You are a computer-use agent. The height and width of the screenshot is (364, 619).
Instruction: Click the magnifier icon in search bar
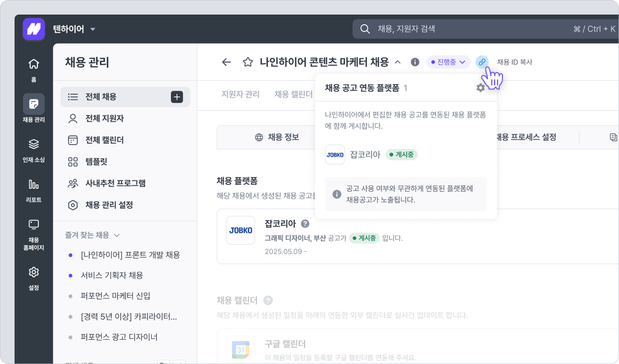point(365,29)
